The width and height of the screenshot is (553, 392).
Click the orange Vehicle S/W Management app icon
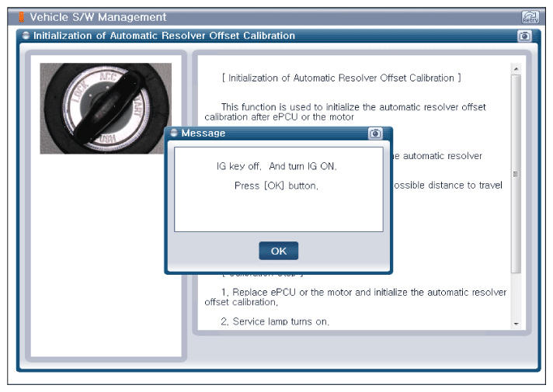(22, 17)
